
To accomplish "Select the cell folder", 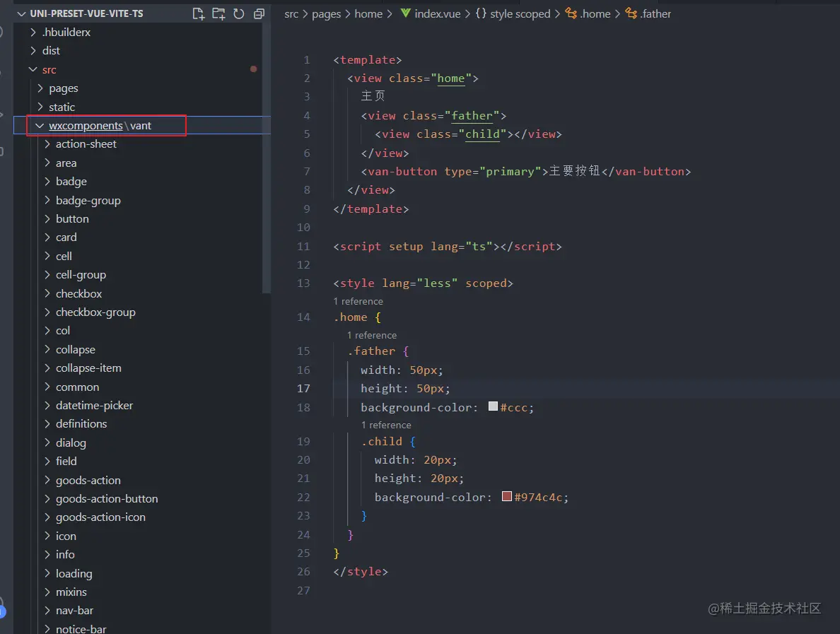I will tap(64, 256).
